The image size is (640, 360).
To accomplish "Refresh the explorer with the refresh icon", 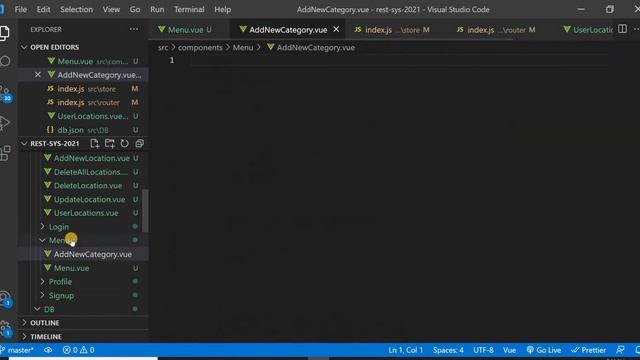I will tap(124, 143).
